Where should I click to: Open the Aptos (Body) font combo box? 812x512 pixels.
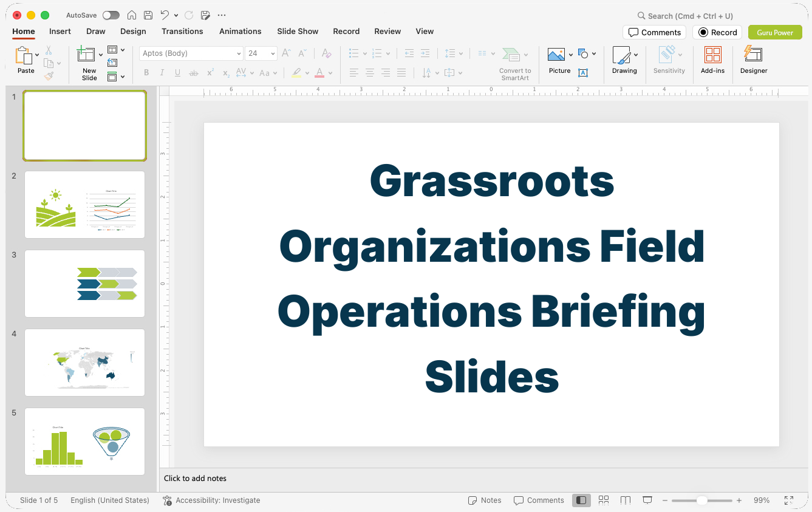pyautogui.click(x=191, y=53)
